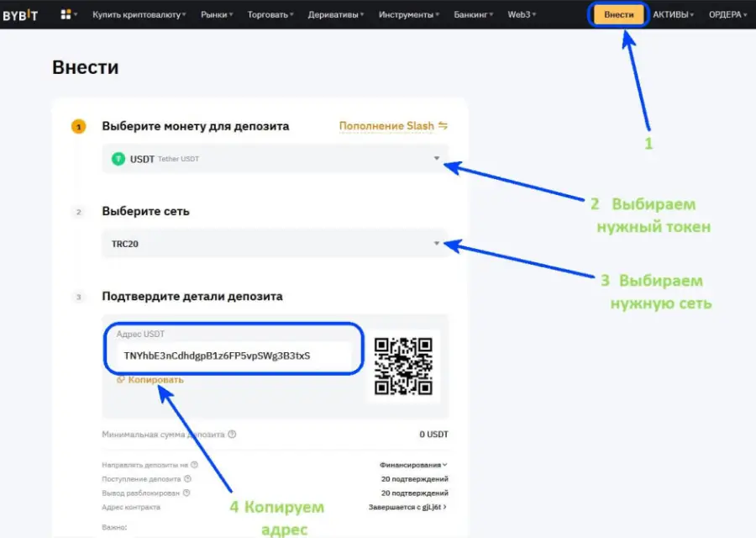Open the ОРДЕРА dropdown

coord(727,14)
